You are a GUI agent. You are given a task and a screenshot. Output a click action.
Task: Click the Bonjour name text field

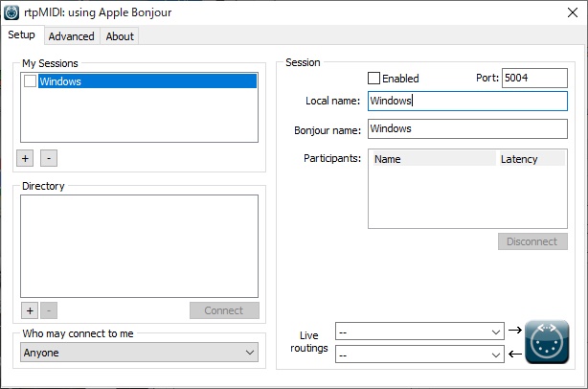click(x=467, y=128)
